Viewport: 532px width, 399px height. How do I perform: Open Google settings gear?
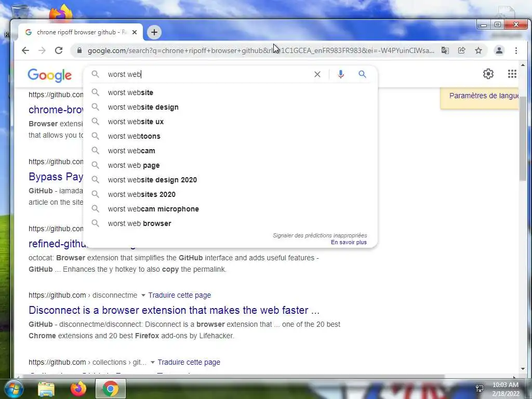[x=488, y=74]
